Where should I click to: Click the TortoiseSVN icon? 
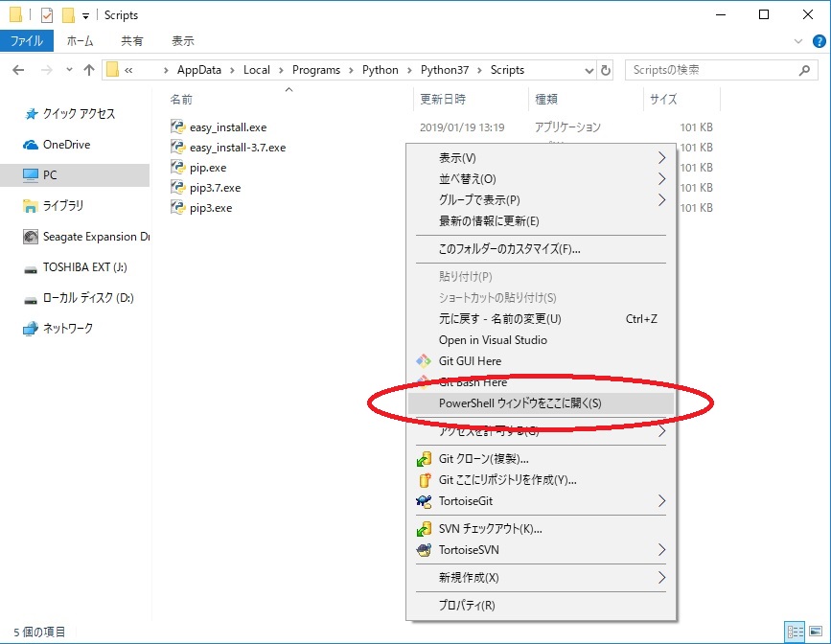424,550
